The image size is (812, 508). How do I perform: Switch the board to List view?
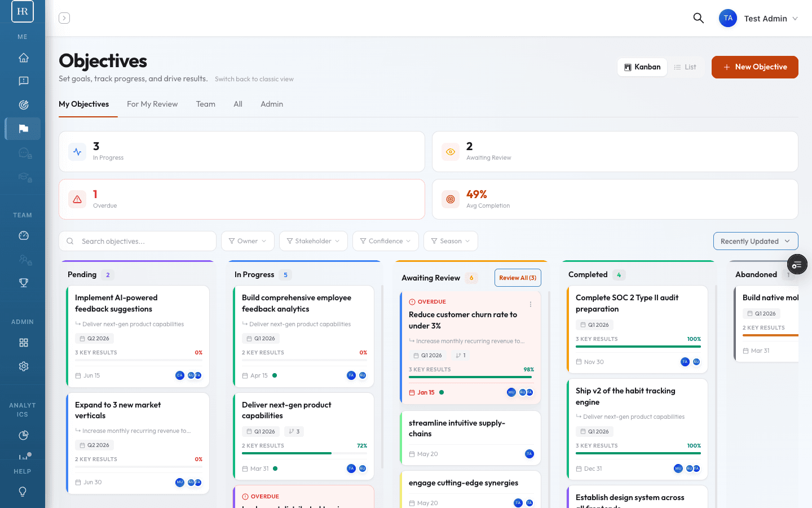(x=685, y=67)
